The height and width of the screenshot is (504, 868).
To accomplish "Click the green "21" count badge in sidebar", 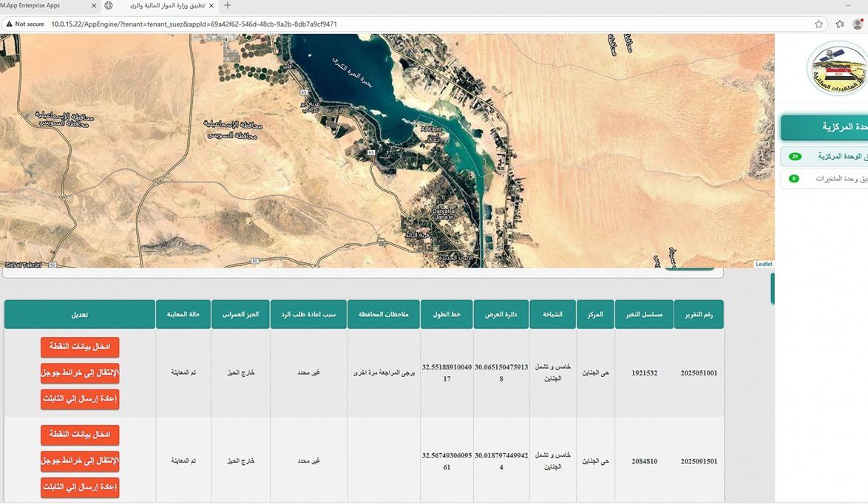I will pyautogui.click(x=794, y=157).
